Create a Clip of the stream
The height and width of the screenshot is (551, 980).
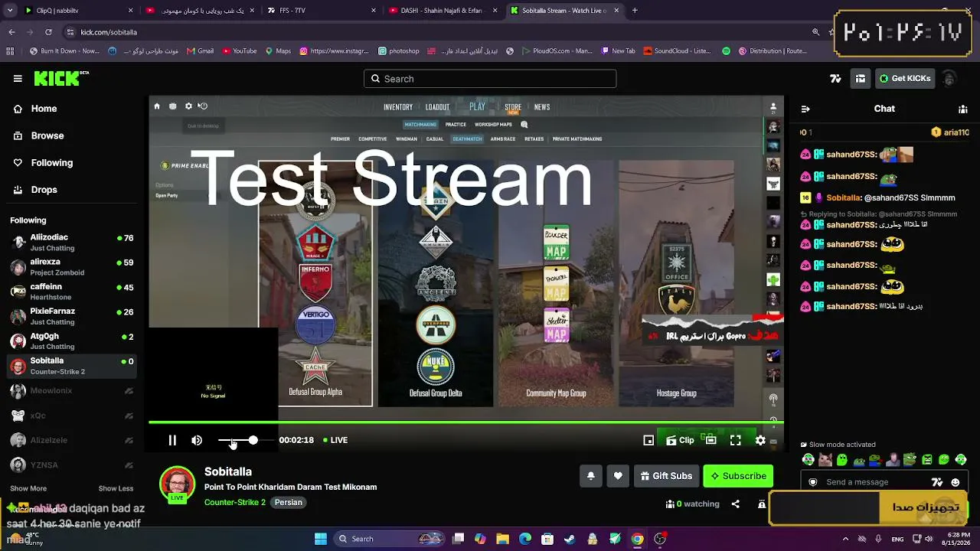680,440
